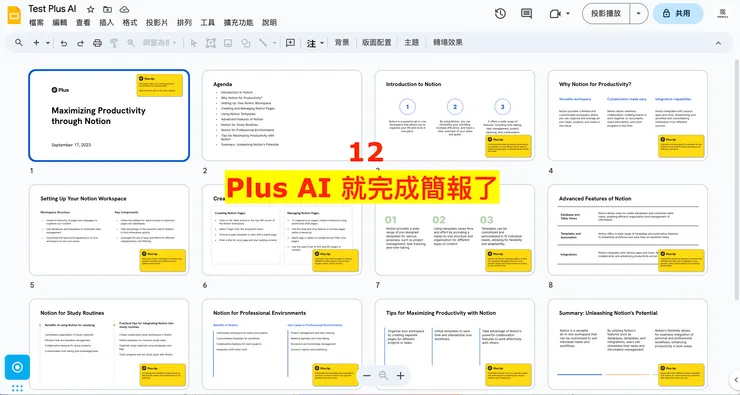740x395 pixels.
Task: Open the user account avatar
Action: click(x=723, y=13)
